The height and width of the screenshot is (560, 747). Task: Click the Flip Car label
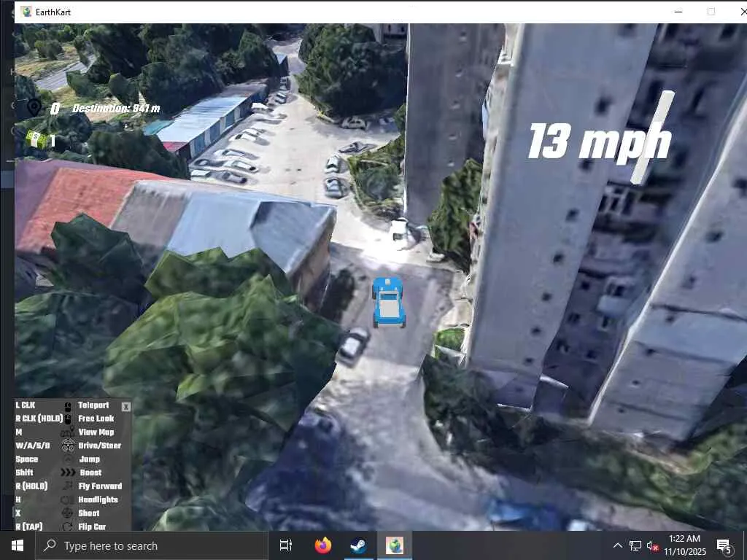pyautogui.click(x=92, y=526)
